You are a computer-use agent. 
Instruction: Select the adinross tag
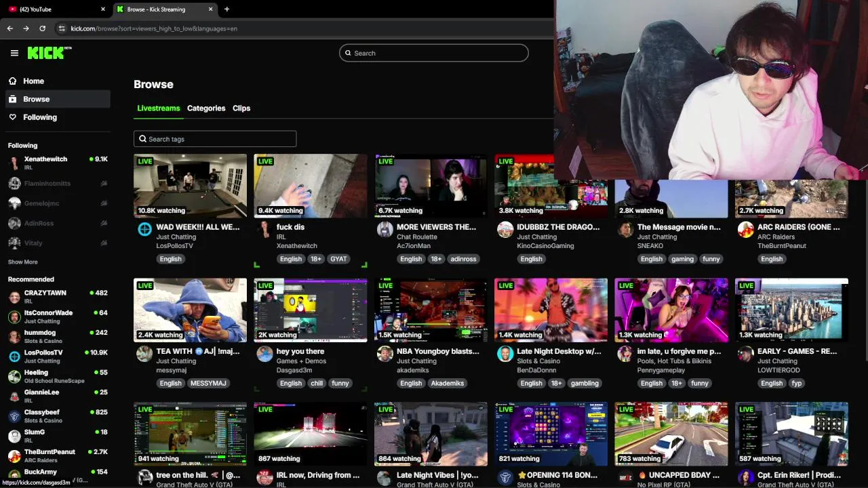pos(463,259)
